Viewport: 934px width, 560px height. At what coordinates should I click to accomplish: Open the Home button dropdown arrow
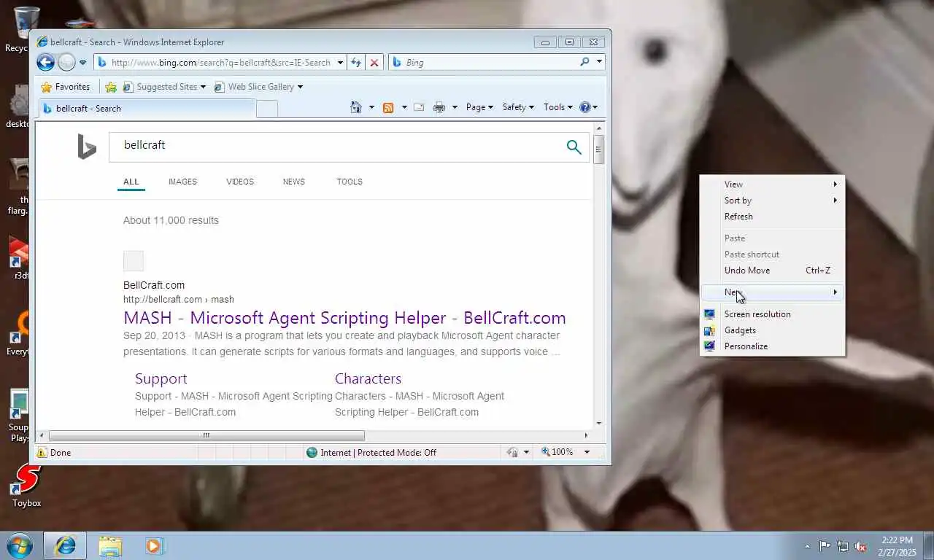371,107
